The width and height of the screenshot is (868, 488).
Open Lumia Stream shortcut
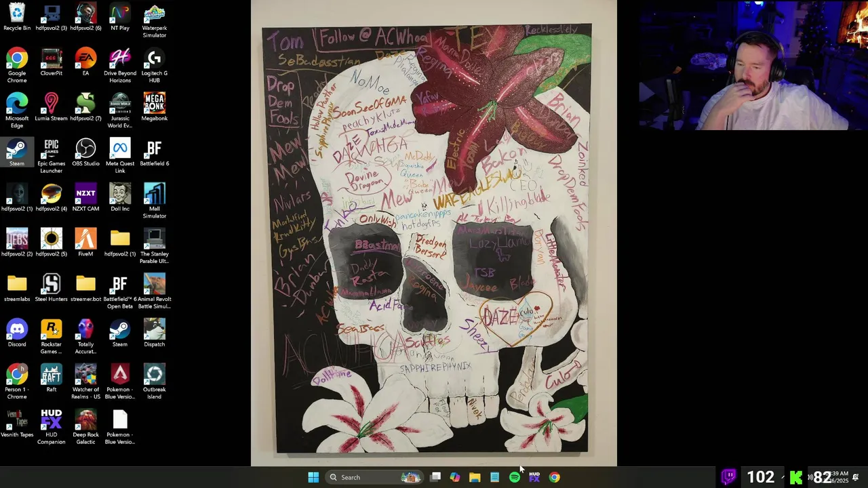coord(52,108)
